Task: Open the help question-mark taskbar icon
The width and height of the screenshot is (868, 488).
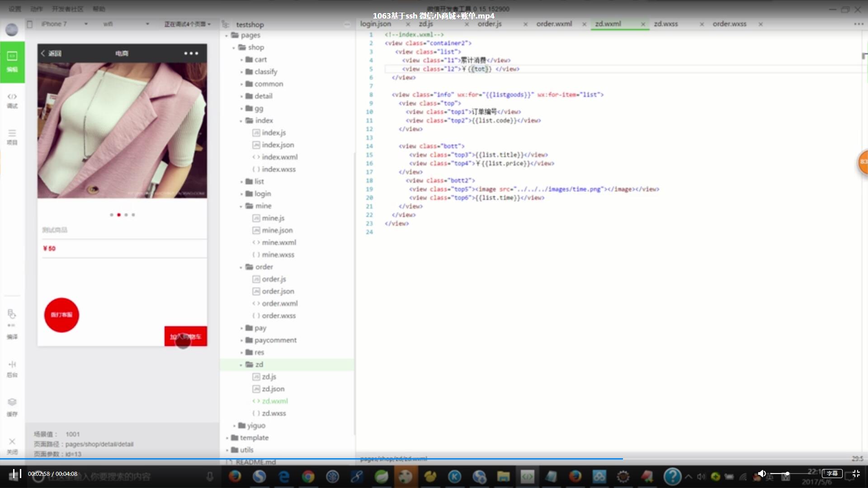Action: pyautogui.click(x=672, y=476)
